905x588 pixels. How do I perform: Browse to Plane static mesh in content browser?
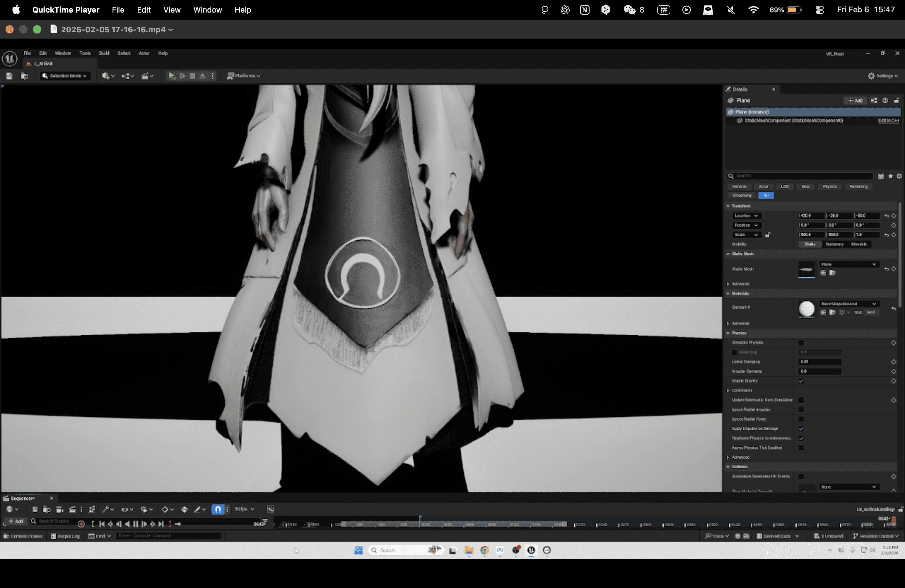pyautogui.click(x=832, y=273)
